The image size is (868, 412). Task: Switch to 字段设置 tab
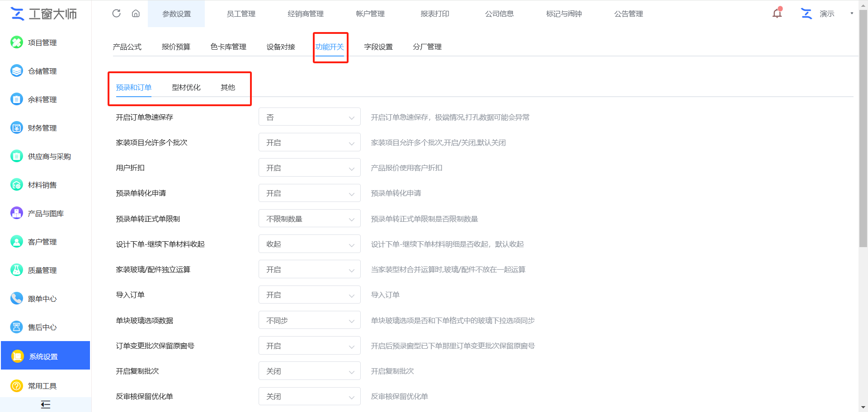coord(378,47)
